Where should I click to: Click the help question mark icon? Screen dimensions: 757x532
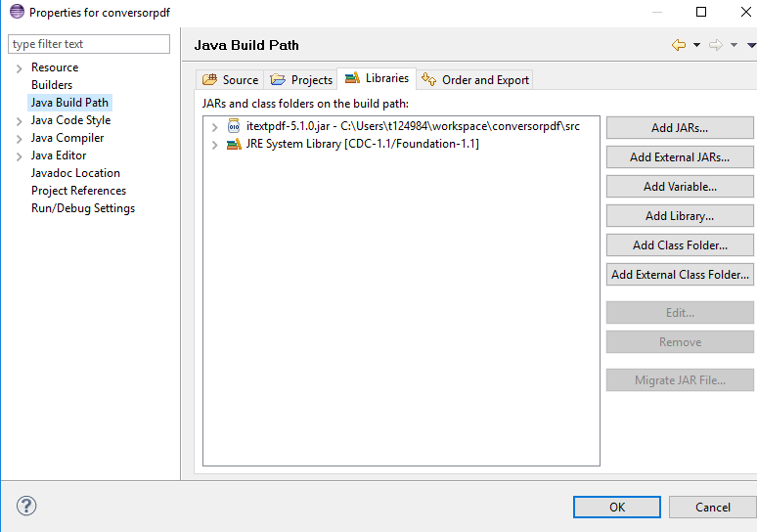coord(26,506)
